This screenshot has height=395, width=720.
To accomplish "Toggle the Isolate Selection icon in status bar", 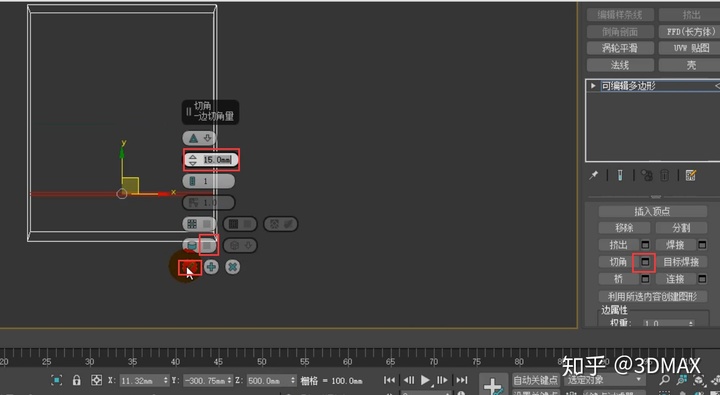I will pos(56,380).
